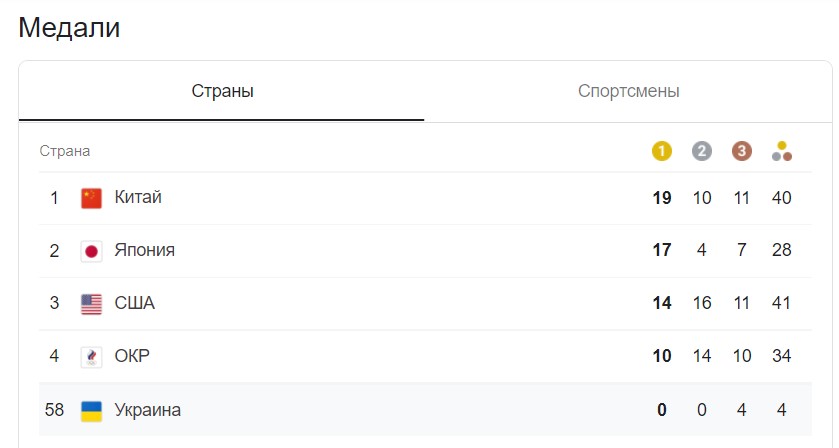
Task: Open the США country entry
Action: [425, 303]
